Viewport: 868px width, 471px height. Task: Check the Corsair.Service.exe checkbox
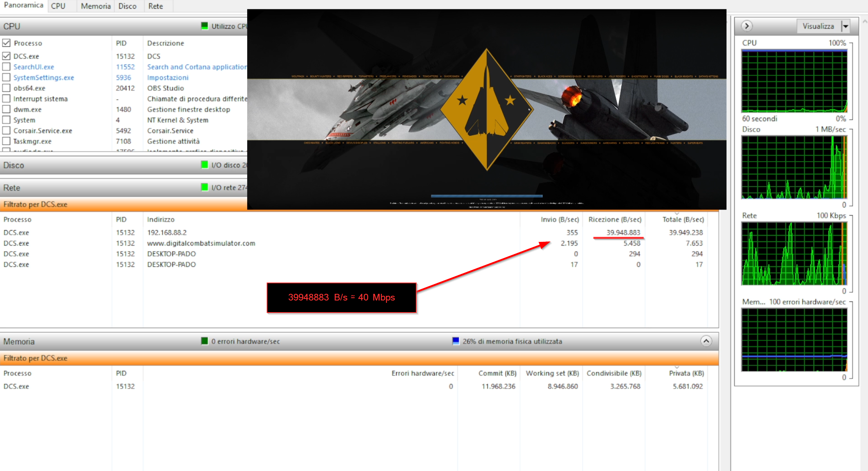point(6,130)
